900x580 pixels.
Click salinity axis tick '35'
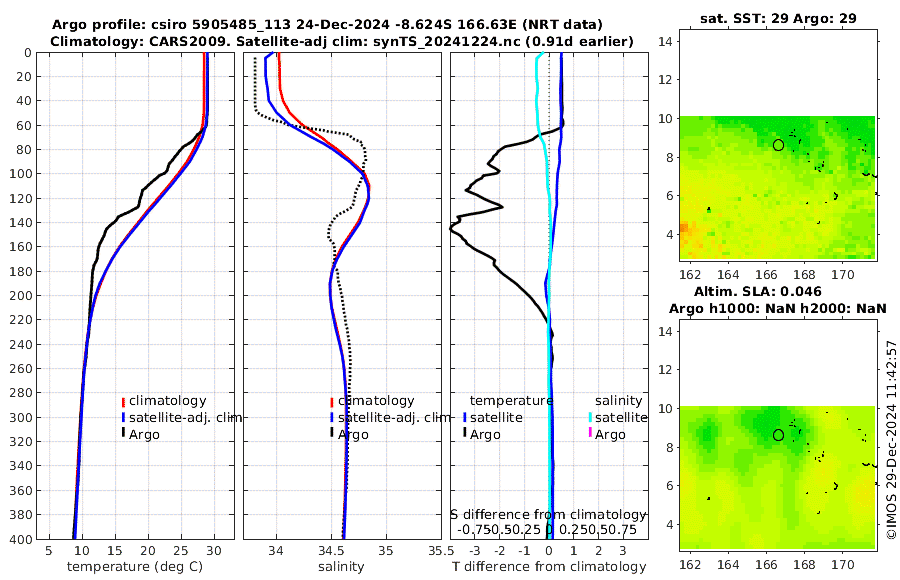click(x=386, y=551)
